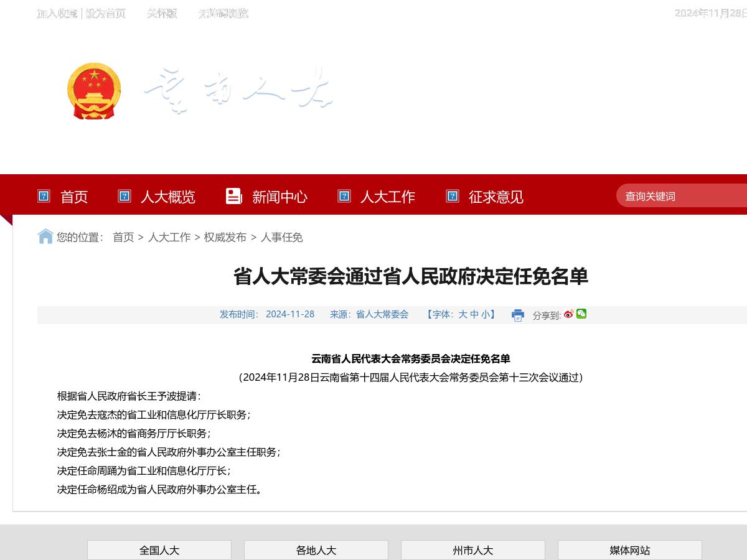Select 大 to enlarge font size
The image size is (747, 560).
(x=463, y=314)
